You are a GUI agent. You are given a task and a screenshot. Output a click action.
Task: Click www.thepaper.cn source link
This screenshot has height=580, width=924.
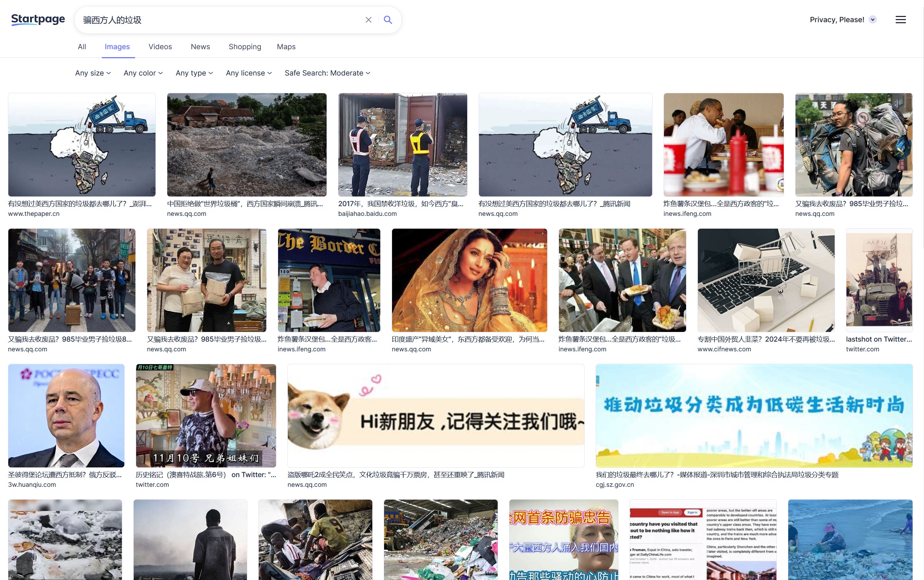[34, 214]
